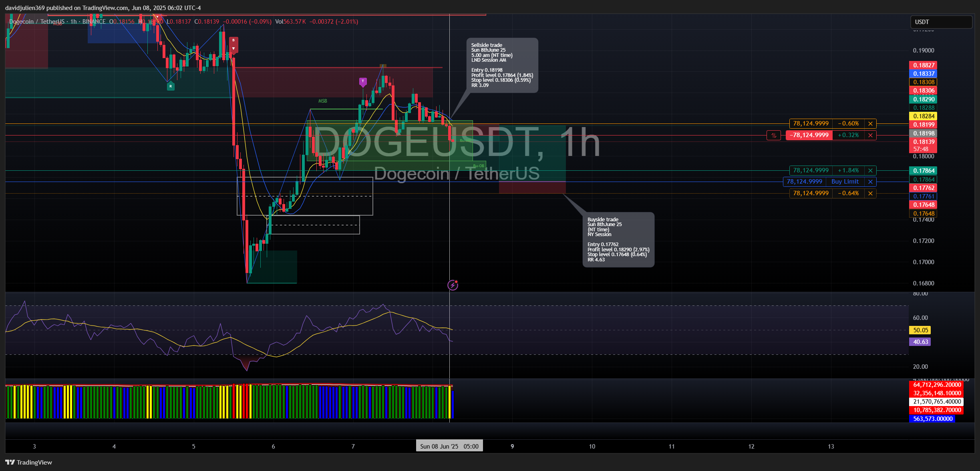The width and height of the screenshot is (980, 471).
Task: Click the Bu-OB order block label
Action: (x=479, y=166)
